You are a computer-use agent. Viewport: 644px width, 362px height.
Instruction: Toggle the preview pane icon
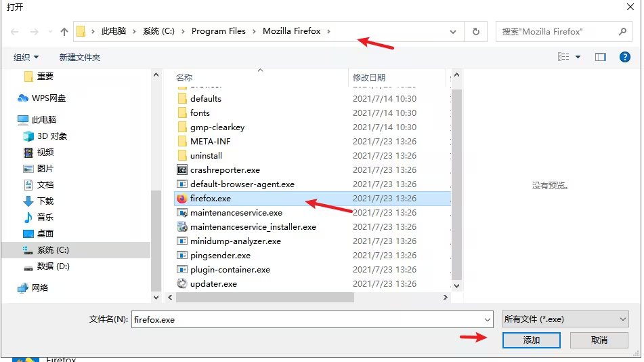(x=600, y=57)
